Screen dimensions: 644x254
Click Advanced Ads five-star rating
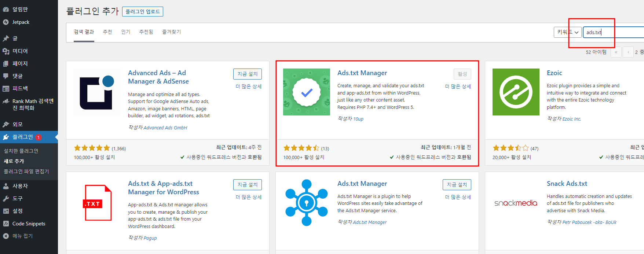pyautogui.click(x=92, y=148)
